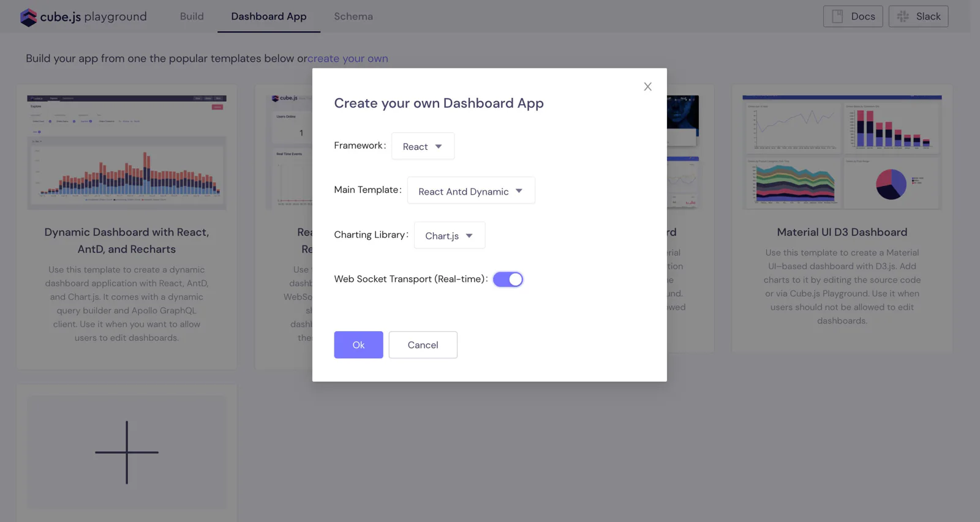Select Dynamic Dashboard template thumbnail
The width and height of the screenshot is (980, 522).
[x=127, y=152]
